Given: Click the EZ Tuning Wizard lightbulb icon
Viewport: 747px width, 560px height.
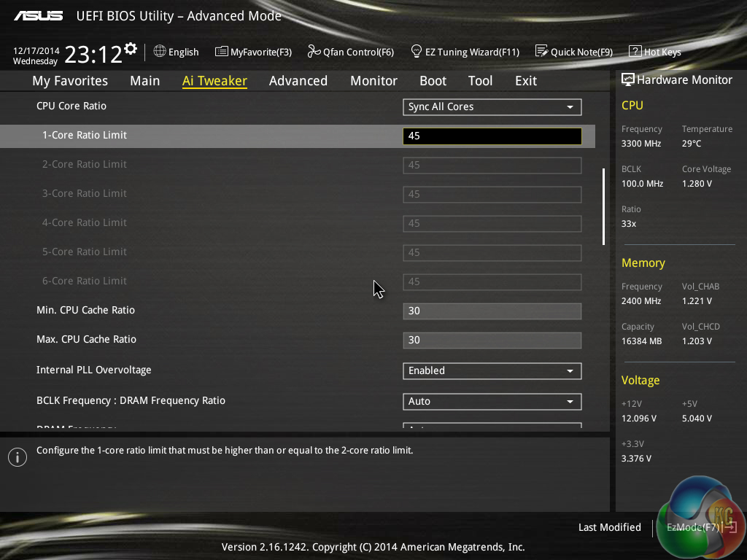Looking at the screenshot, I should (417, 51).
